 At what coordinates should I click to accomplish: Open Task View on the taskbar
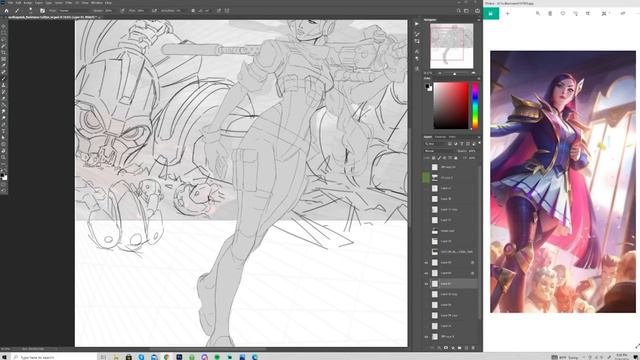click(103, 357)
